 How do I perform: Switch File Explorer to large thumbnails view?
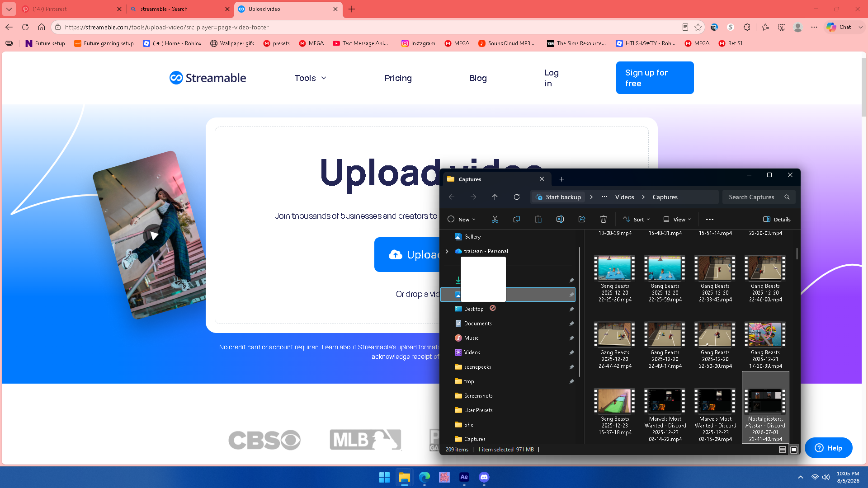click(794, 450)
